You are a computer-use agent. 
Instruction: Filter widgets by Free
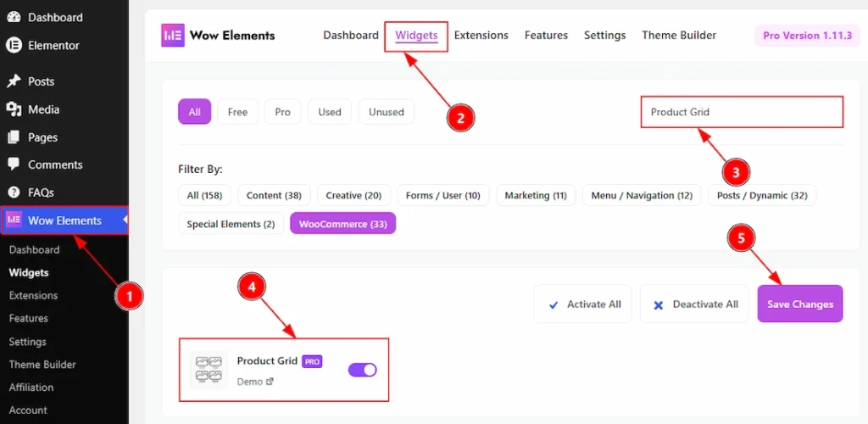click(x=237, y=112)
